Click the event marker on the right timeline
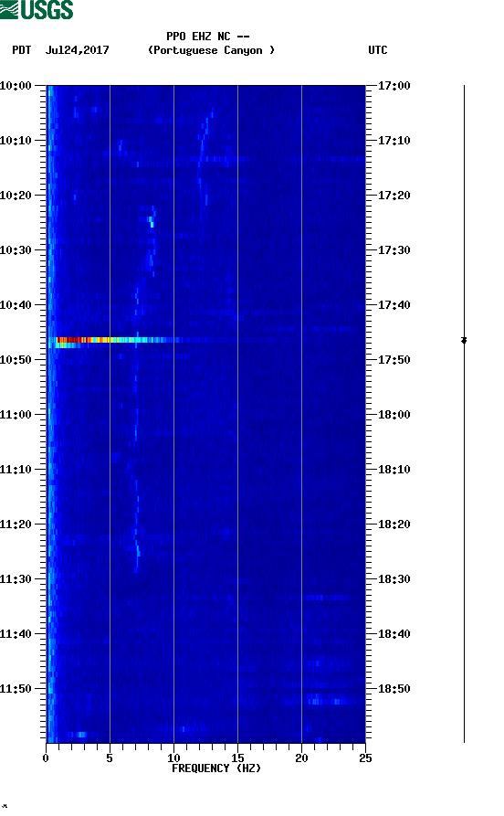 (464, 340)
